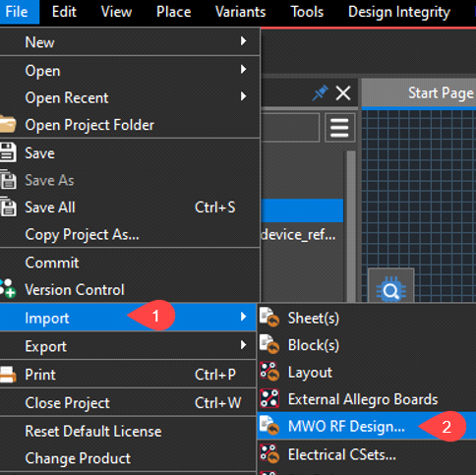Click the Sheet(s) import icon
Image resolution: width=476 pixels, height=475 pixels.
click(x=269, y=318)
